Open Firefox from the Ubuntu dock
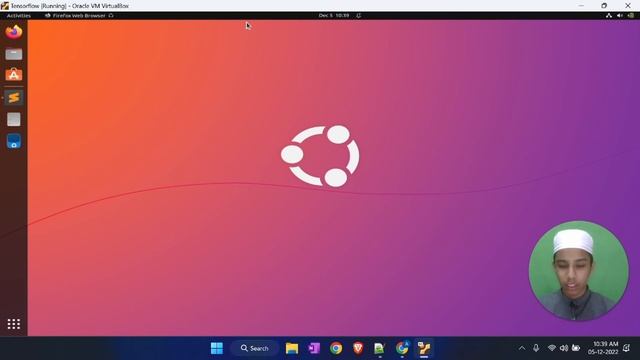Viewport: 640px width, 360px height. 13,32
